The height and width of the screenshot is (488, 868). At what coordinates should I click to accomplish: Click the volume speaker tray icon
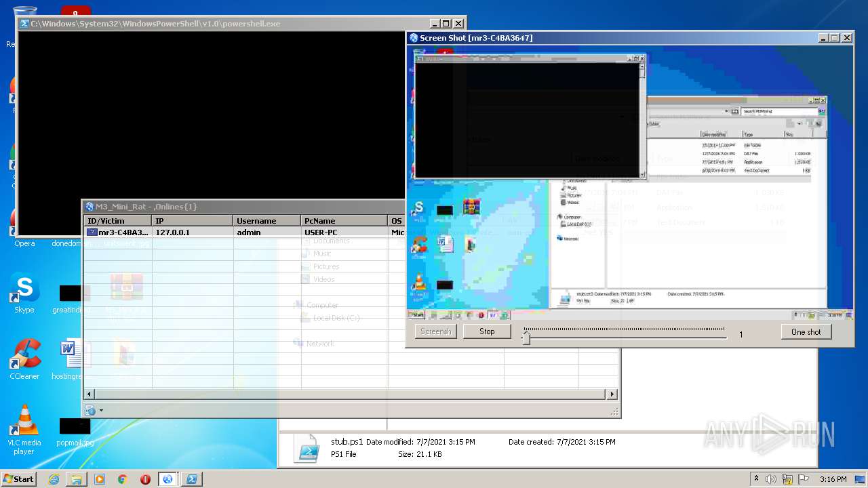[x=771, y=479]
